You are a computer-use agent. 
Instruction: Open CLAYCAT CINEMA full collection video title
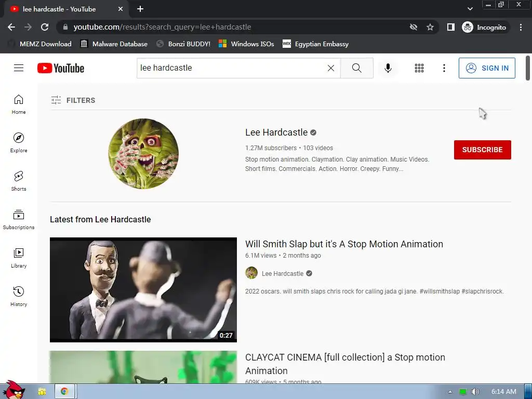345,364
